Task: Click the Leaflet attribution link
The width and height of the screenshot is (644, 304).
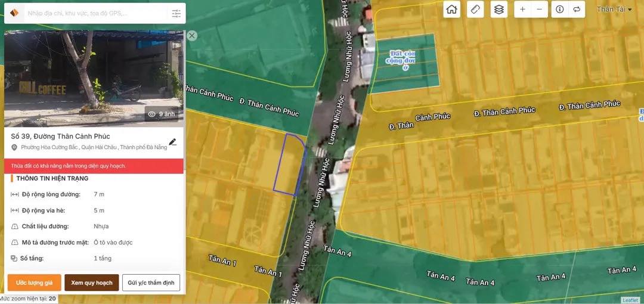Action: click(630, 300)
